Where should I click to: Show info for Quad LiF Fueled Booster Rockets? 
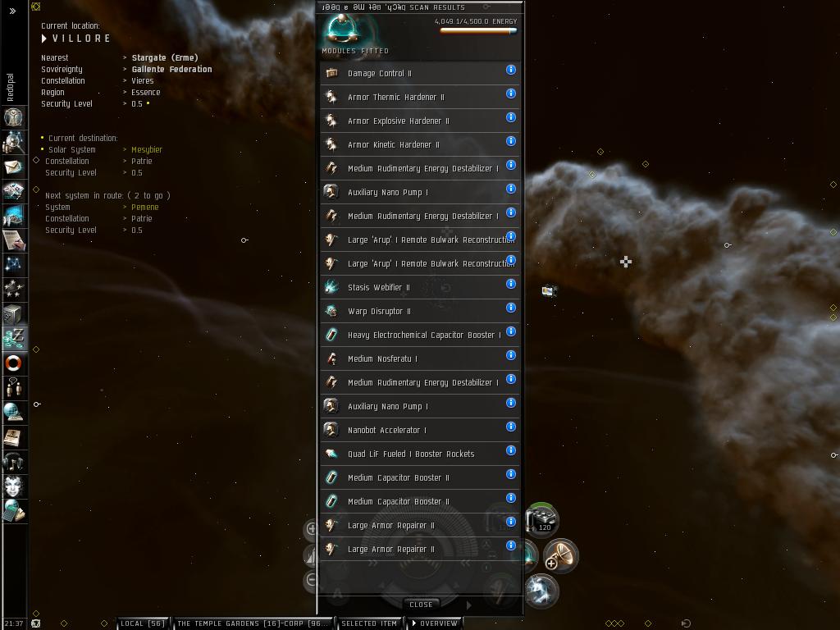511,450
